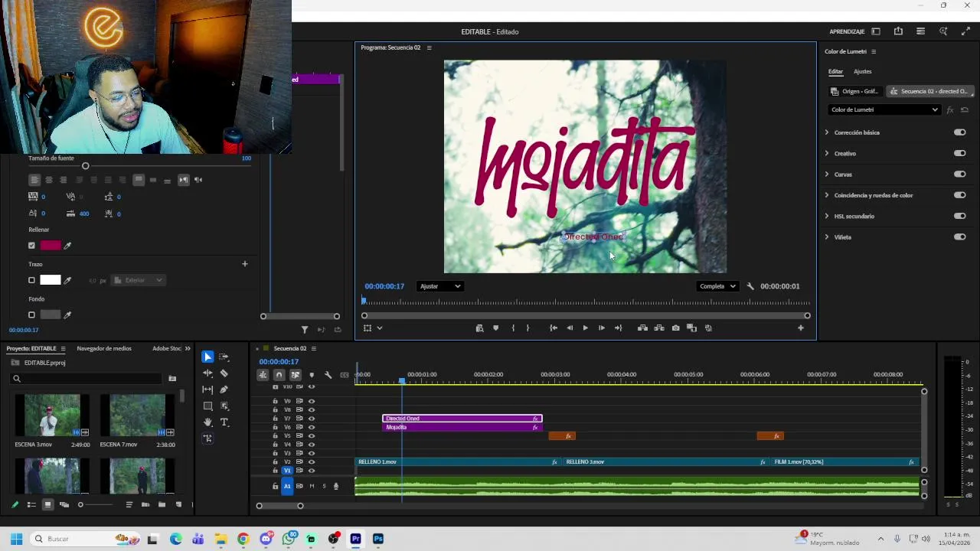Switch to the Editar tab

[x=835, y=72]
